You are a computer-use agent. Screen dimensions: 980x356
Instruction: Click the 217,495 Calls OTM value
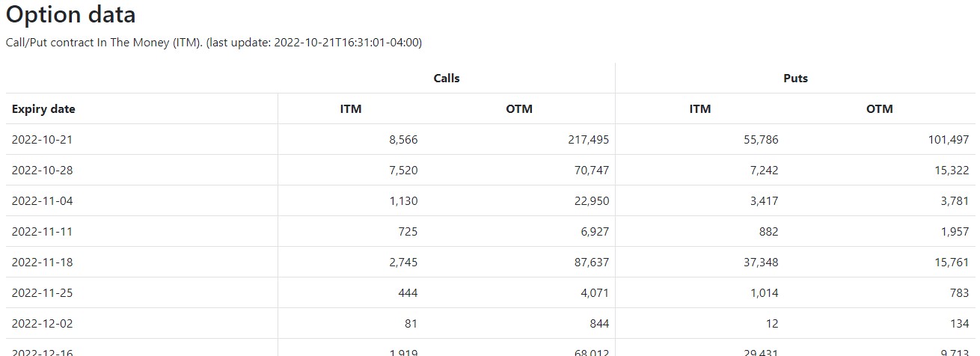pyautogui.click(x=588, y=140)
